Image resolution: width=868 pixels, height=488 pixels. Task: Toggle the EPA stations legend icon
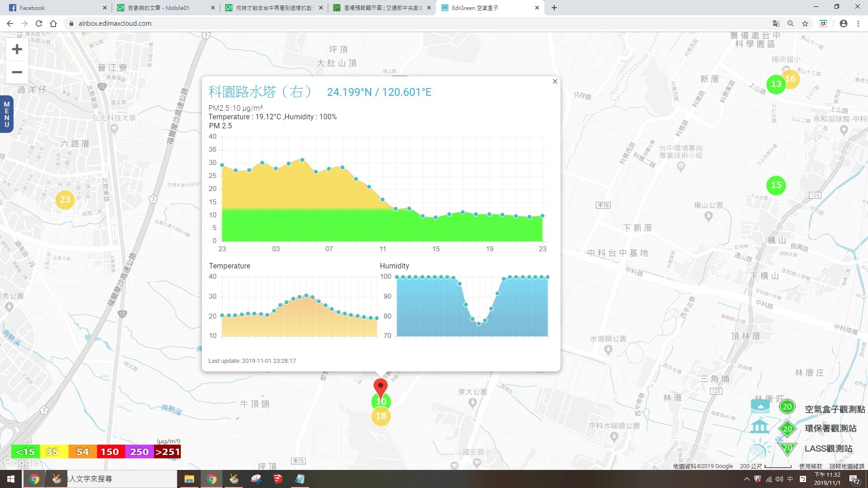tap(760, 427)
